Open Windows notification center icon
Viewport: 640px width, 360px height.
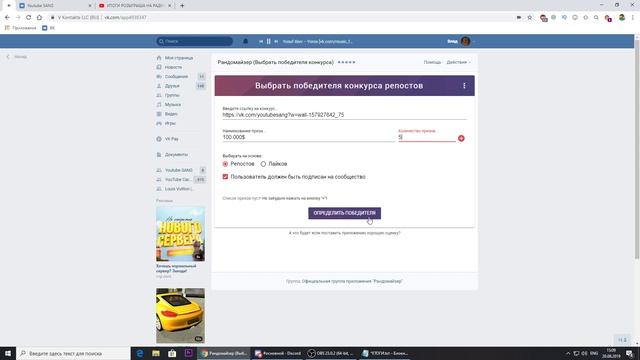(630, 353)
